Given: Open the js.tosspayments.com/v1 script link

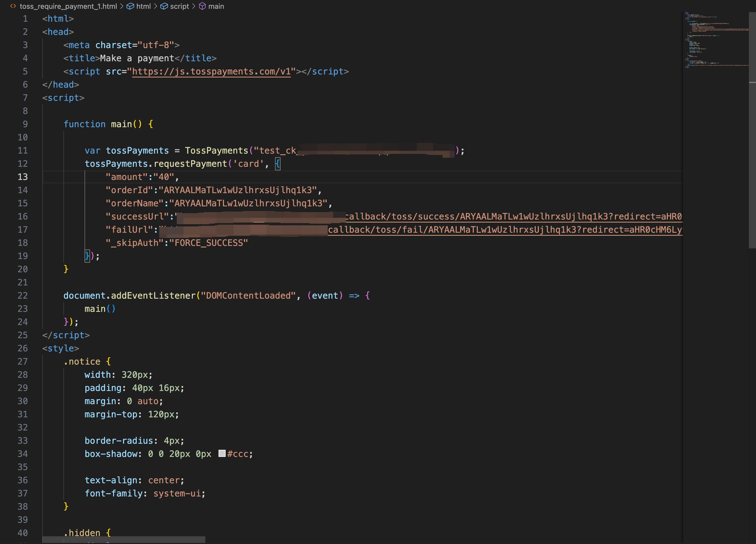Looking at the screenshot, I should tap(211, 72).
